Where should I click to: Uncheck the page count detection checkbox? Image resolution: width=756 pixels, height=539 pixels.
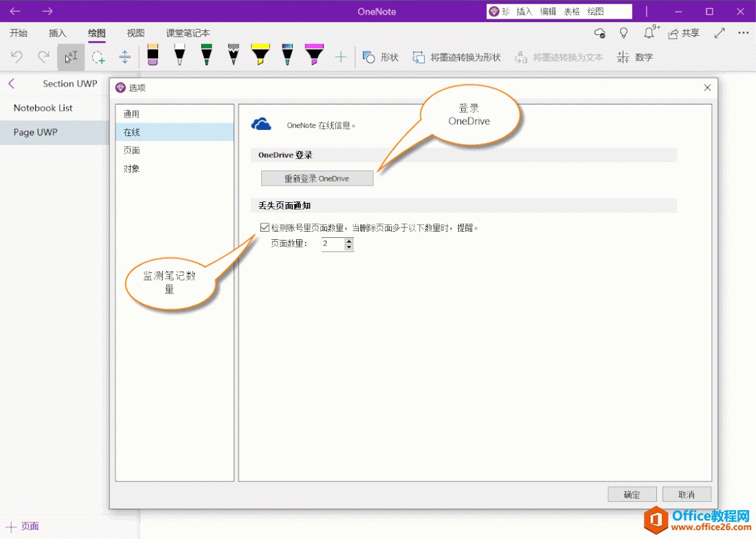[x=264, y=227]
